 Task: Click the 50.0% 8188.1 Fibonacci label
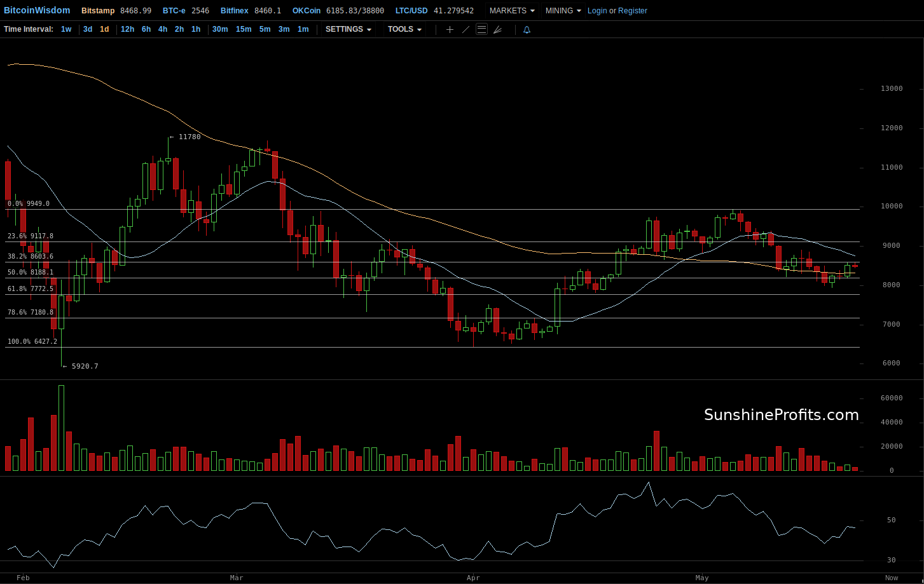[x=31, y=272]
